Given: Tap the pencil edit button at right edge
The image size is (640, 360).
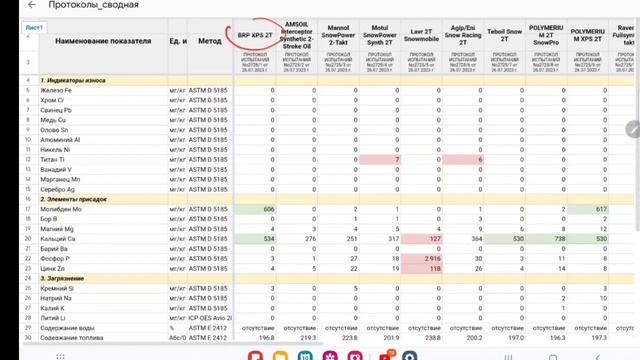Looking at the screenshot, I should pyautogui.click(x=633, y=130).
